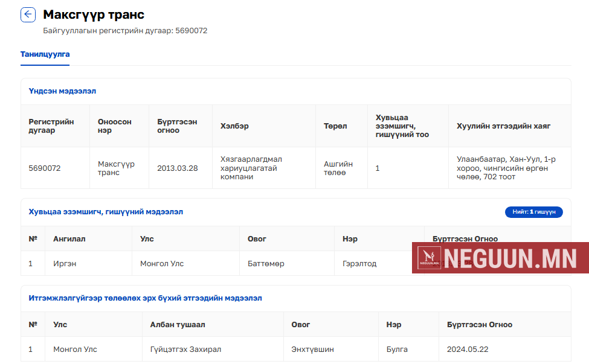Click the Хязгаарлагдмал хариуцлагатай компани cell
The width and height of the screenshot is (589, 364).
pos(251,168)
